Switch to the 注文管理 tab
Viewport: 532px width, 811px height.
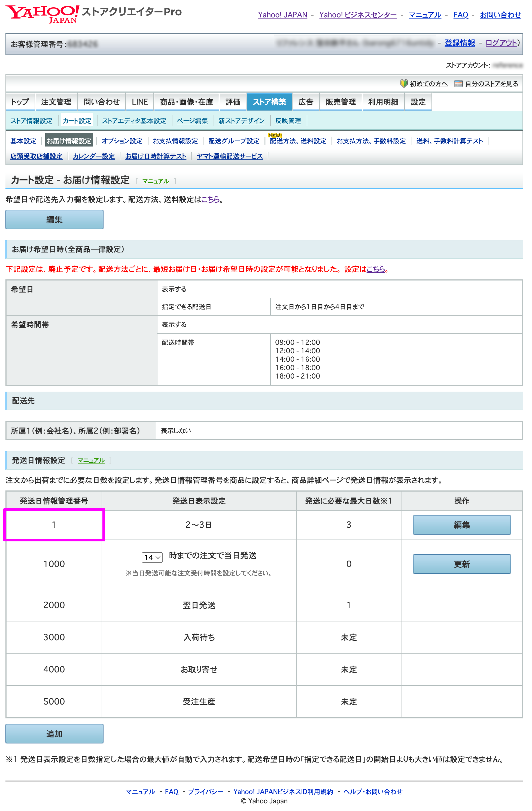[56, 102]
